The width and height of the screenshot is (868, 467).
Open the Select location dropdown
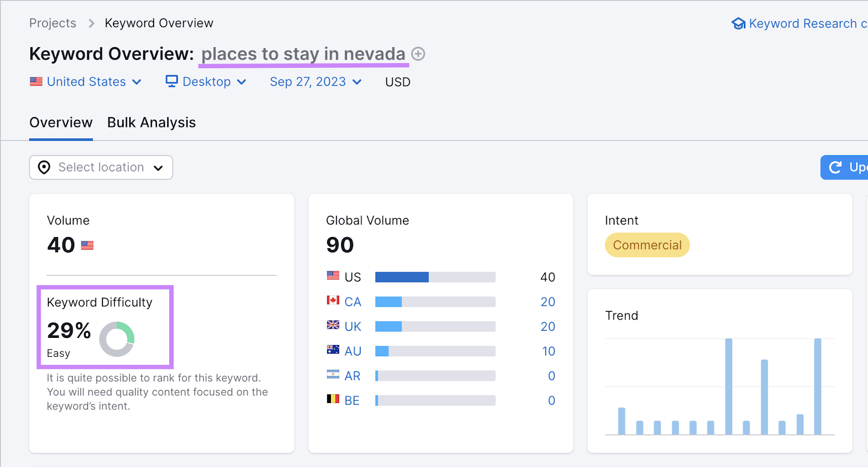(x=101, y=168)
